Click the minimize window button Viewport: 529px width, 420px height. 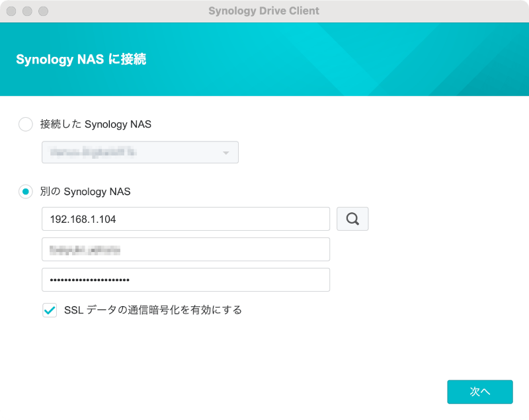(27, 11)
